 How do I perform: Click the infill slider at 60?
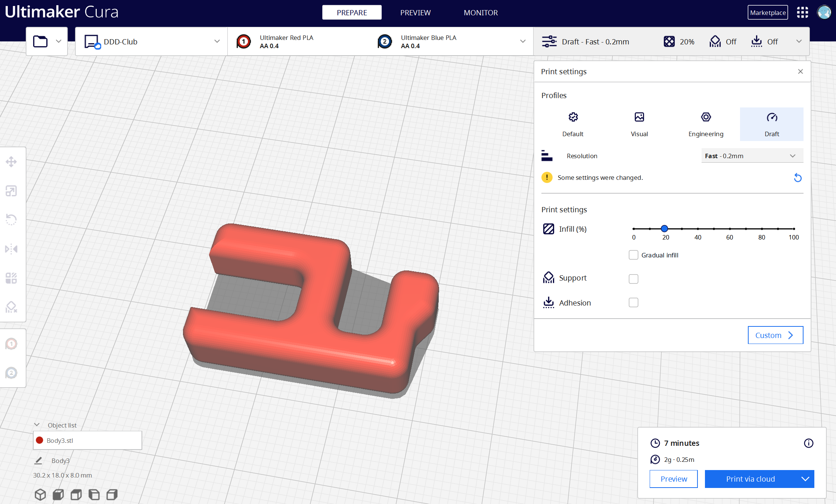730,229
